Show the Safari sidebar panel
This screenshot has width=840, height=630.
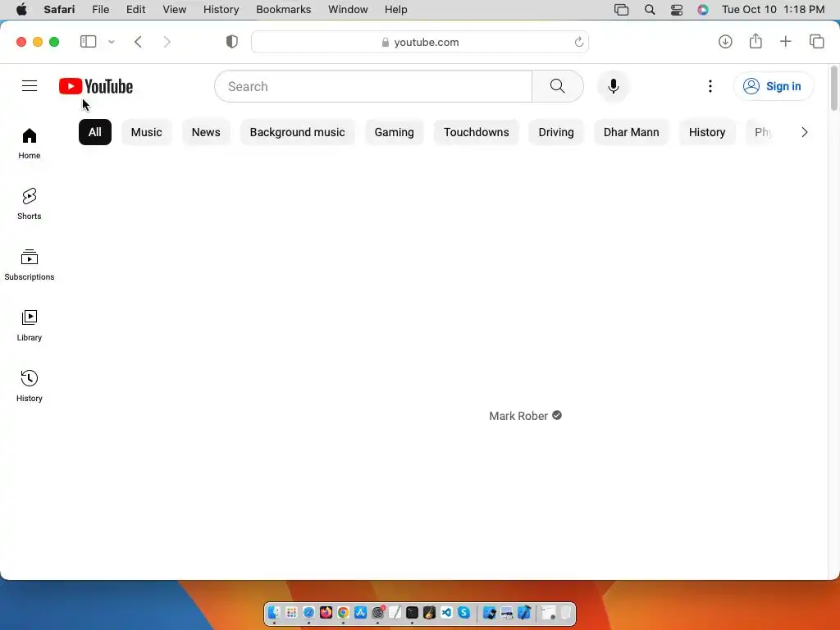[x=88, y=42]
